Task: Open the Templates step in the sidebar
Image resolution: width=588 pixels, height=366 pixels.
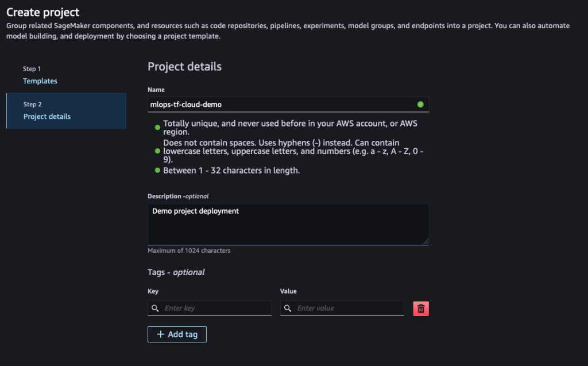Action: tap(40, 80)
